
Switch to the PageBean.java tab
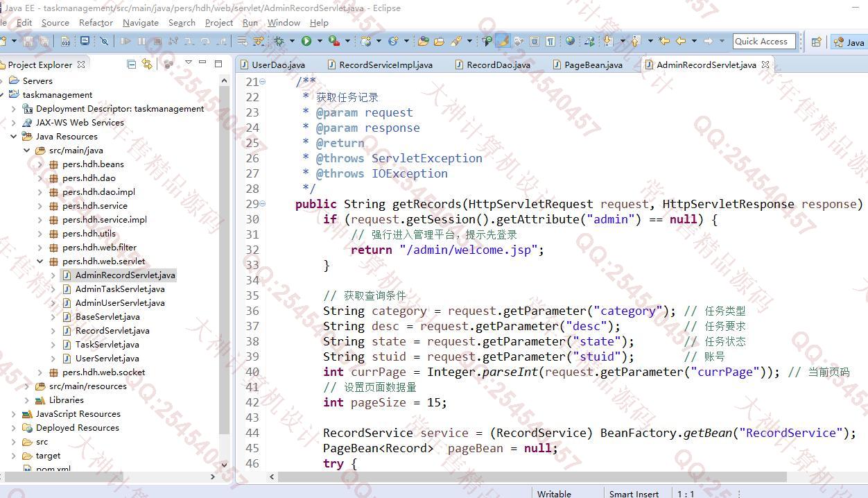click(x=587, y=65)
